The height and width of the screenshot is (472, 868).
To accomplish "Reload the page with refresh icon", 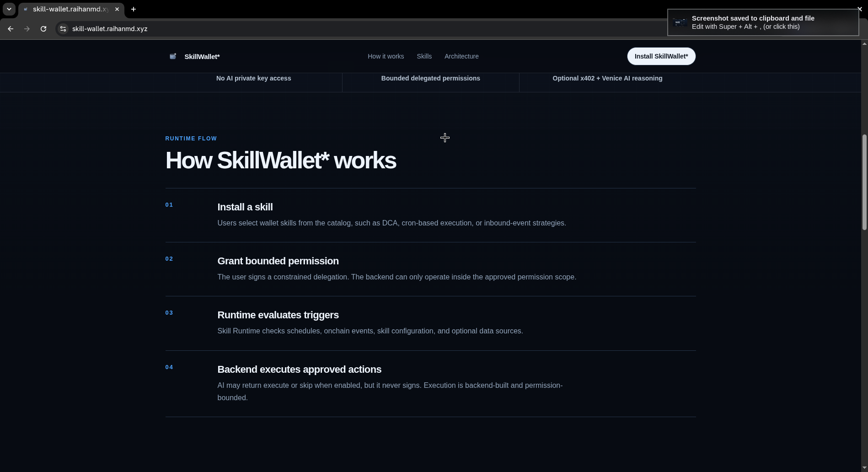I will pyautogui.click(x=43, y=29).
